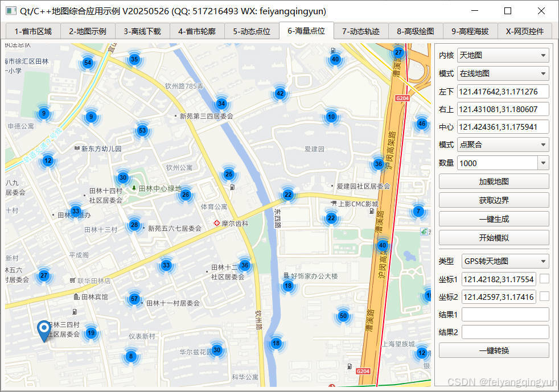Click cluster marker numbered 50
Screen dimensions: 559x392
(x=343, y=316)
